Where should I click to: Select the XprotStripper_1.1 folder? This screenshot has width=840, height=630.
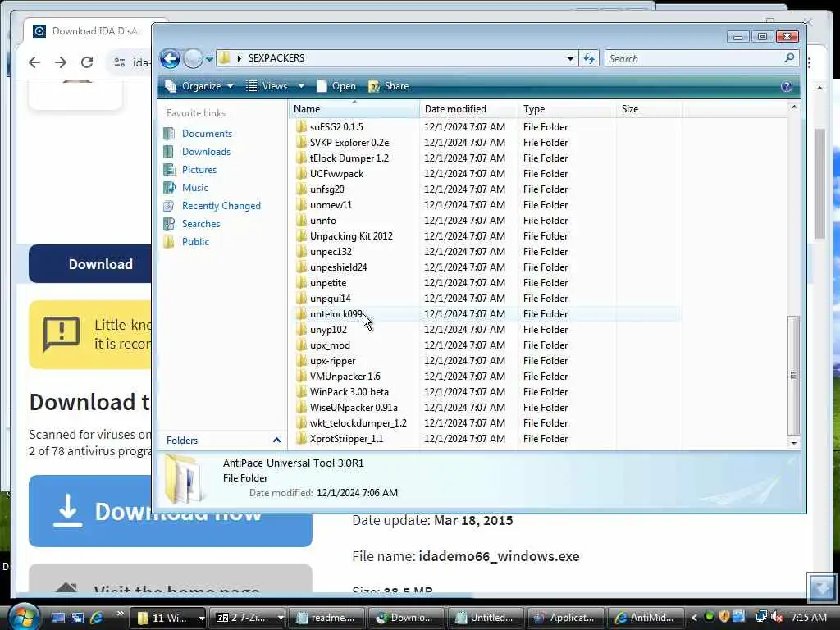pyautogui.click(x=347, y=438)
